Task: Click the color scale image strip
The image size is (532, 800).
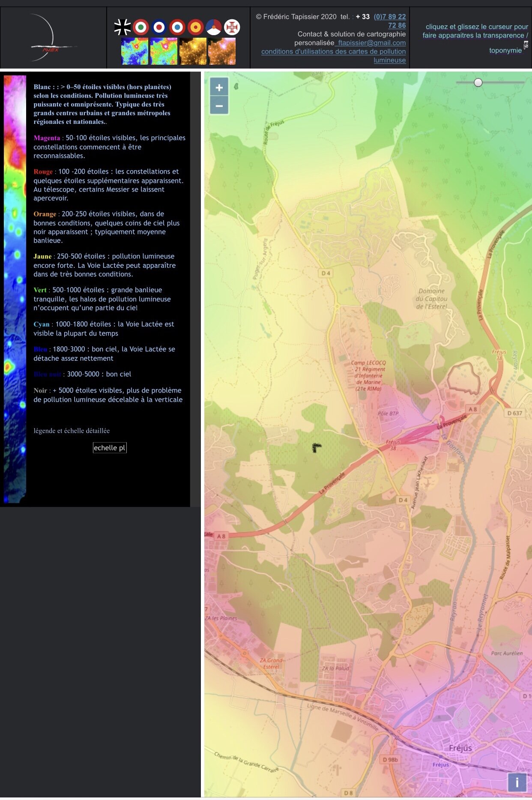Action: click(15, 289)
